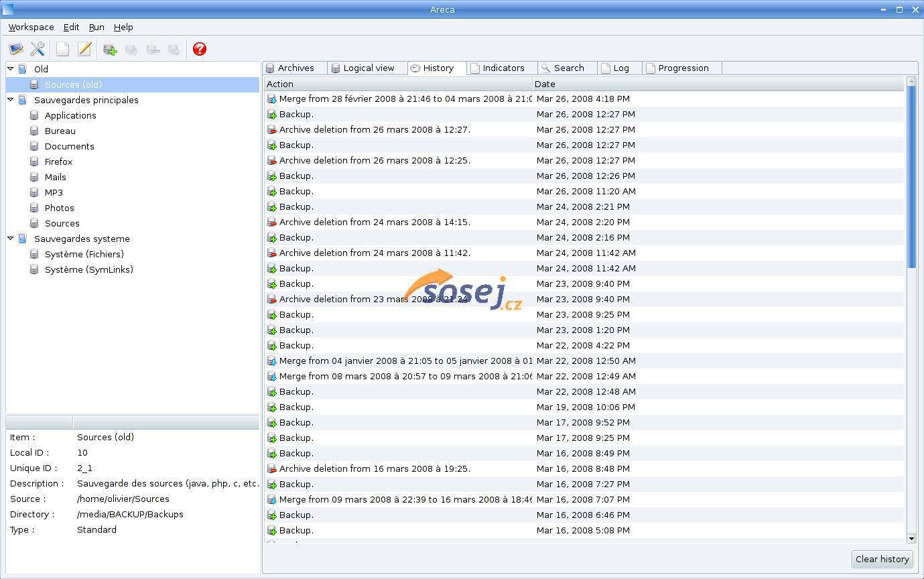The image size is (924, 579).
Task: Start a backup with the green-plus database icon
Action: pos(110,49)
